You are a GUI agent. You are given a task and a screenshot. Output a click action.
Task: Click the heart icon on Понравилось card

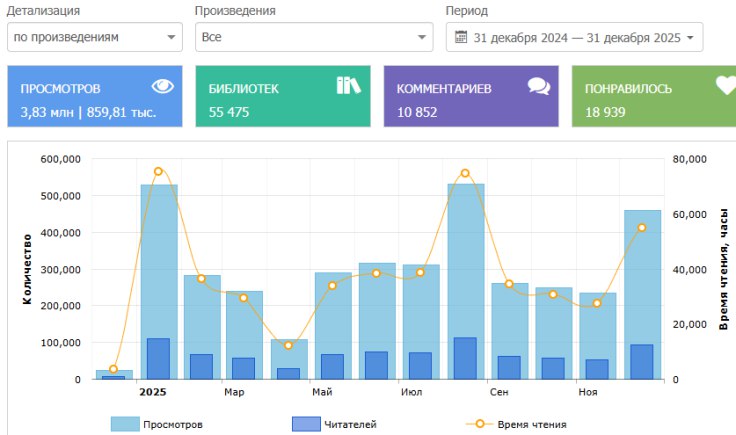(725, 87)
